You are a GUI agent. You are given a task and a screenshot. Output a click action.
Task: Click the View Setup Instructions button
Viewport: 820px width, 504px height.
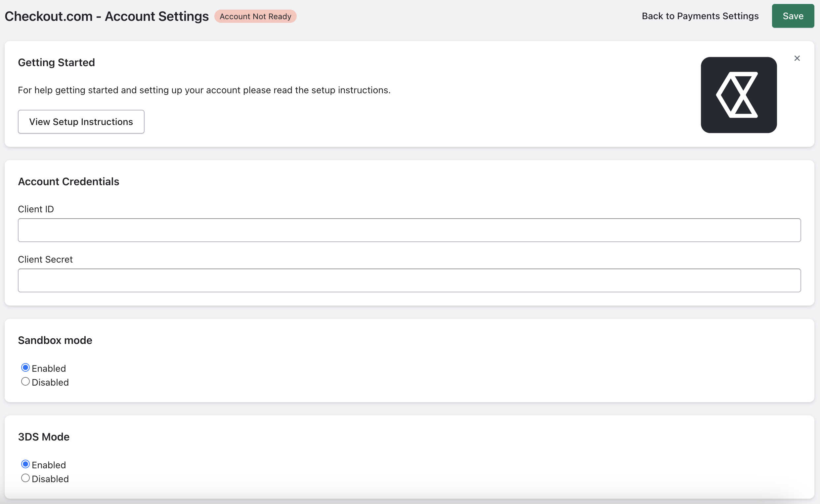point(81,121)
